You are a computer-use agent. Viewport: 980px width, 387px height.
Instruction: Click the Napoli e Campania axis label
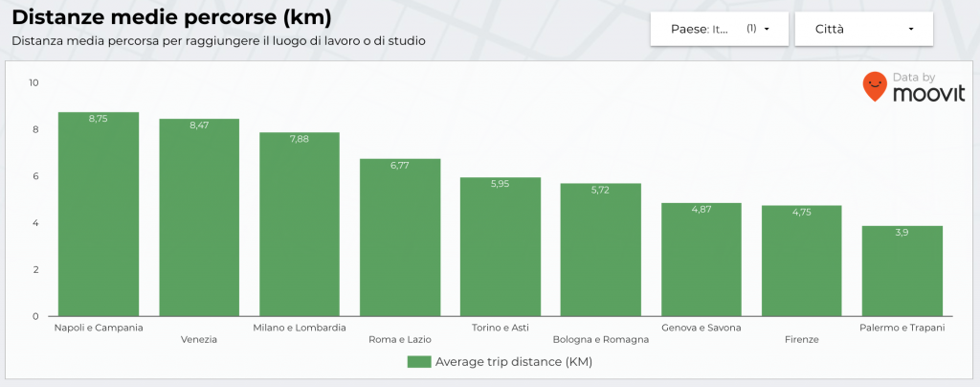[99, 328]
